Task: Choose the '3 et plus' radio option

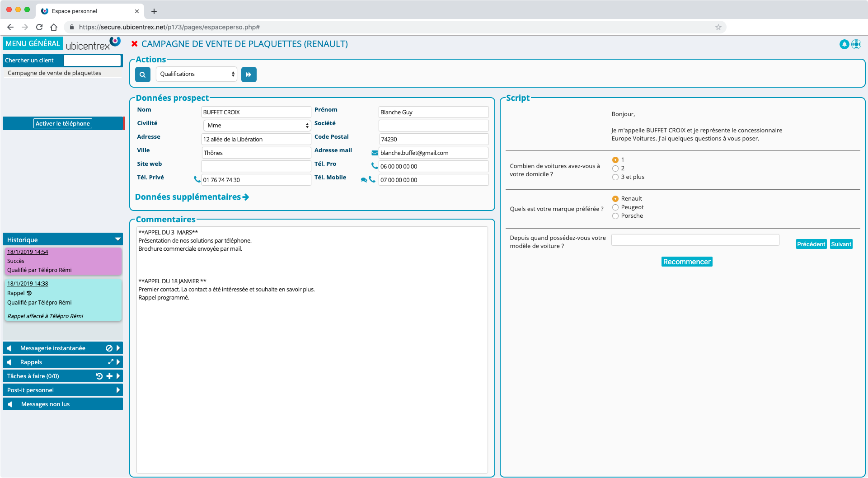Action: pyautogui.click(x=615, y=177)
